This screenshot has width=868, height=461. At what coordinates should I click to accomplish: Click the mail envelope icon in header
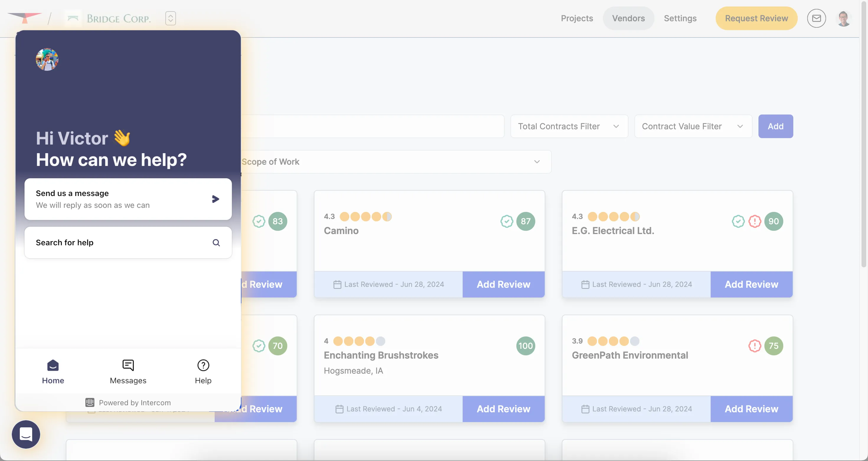(816, 18)
